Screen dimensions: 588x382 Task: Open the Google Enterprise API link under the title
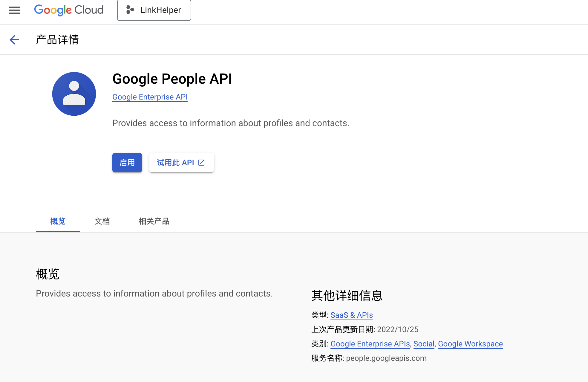point(150,97)
